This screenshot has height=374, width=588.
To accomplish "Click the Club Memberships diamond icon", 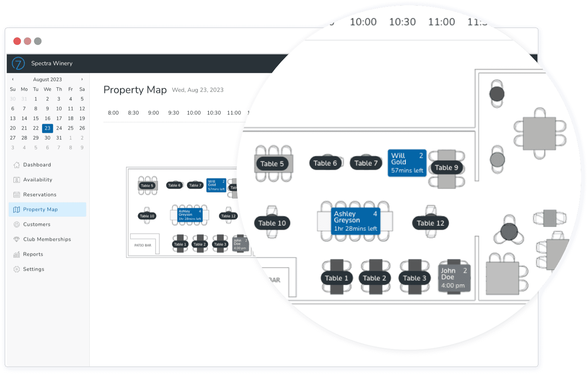I will (x=17, y=239).
